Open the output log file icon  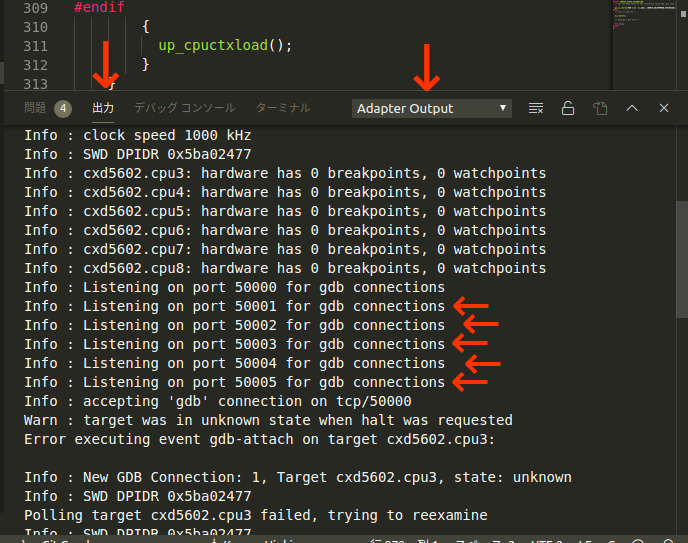[x=600, y=108]
